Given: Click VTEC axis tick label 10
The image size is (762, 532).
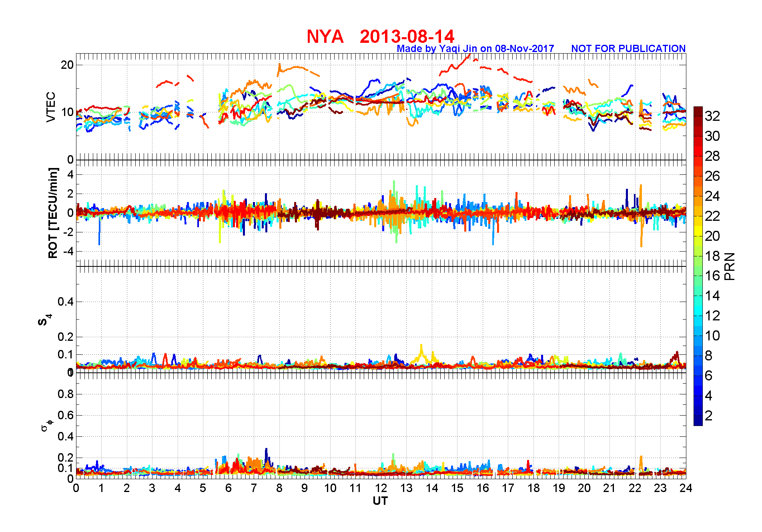Looking at the screenshot, I should 67,112.
